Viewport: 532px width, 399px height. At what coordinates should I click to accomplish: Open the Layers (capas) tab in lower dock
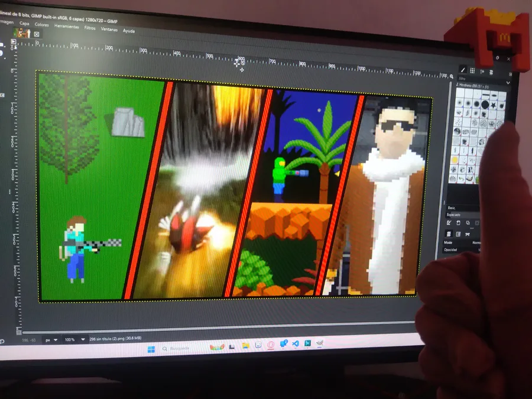449,233
